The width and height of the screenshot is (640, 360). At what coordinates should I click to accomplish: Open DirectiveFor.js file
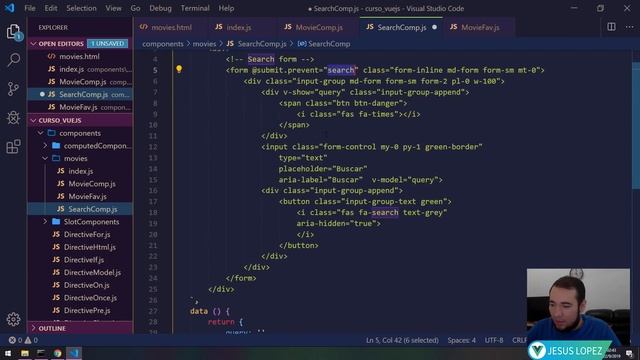click(80, 234)
